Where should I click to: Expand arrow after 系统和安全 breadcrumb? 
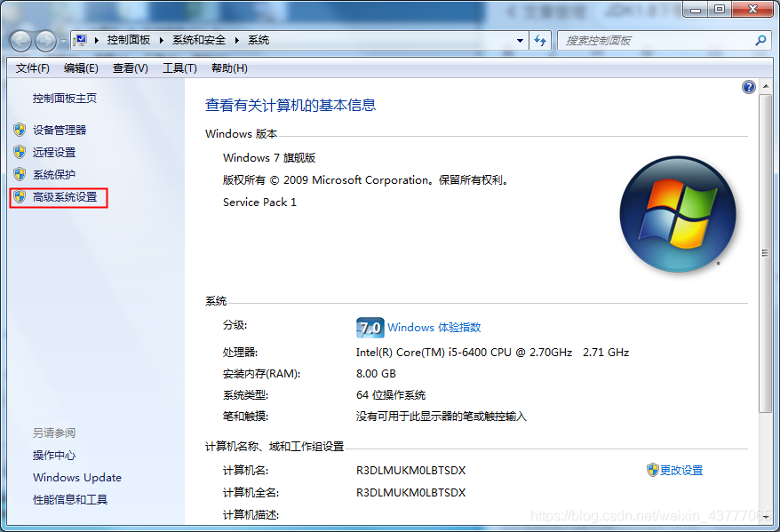coord(237,40)
